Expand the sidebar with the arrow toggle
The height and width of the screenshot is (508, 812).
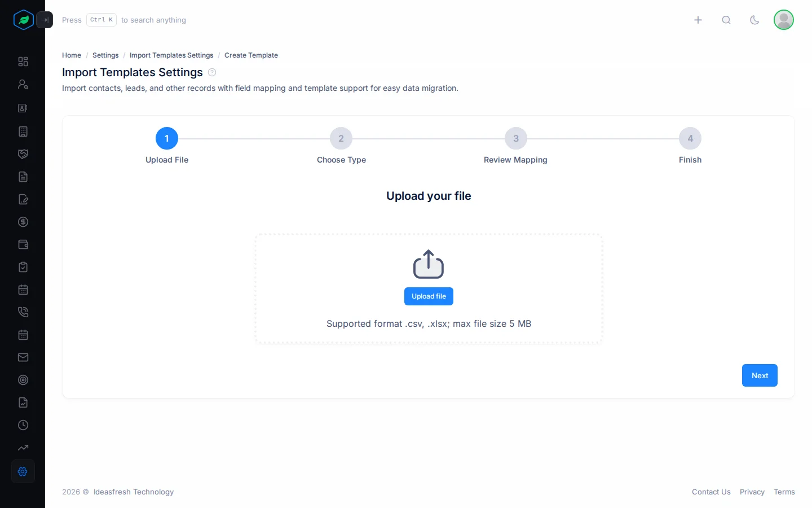(45, 20)
